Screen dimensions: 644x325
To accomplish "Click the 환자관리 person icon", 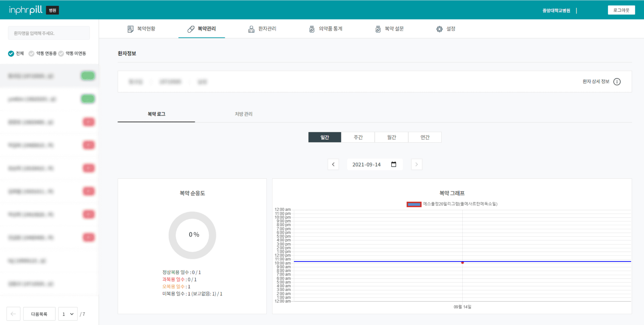I will pos(251,29).
